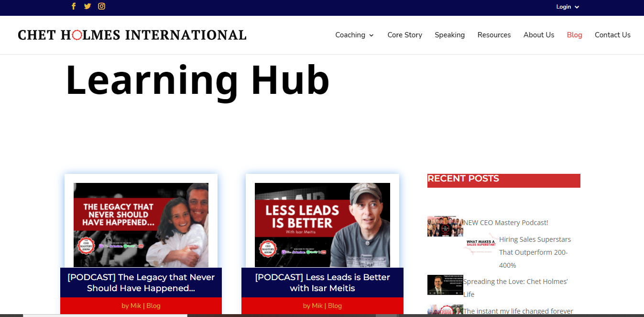
Task: Navigate to the Resources page
Action: click(494, 35)
